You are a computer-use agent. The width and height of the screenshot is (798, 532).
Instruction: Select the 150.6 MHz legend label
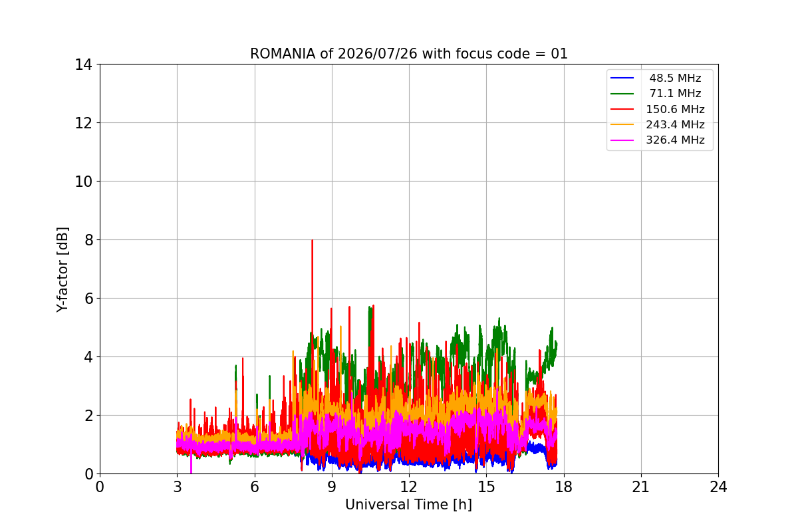675,109
